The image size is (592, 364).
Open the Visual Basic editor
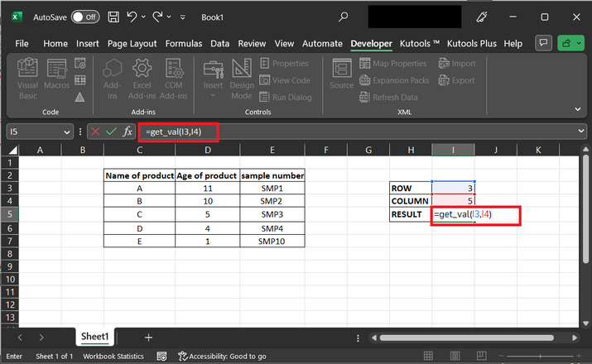click(x=27, y=76)
